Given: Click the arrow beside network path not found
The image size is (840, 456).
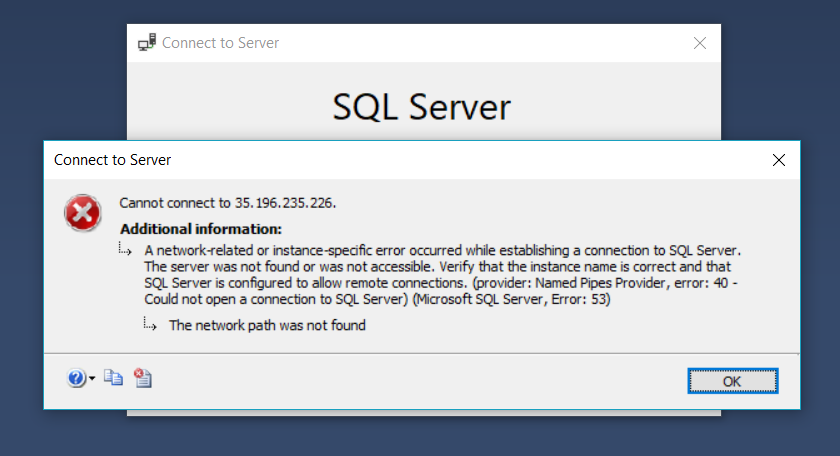Looking at the screenshot, I should pos(150,324).
